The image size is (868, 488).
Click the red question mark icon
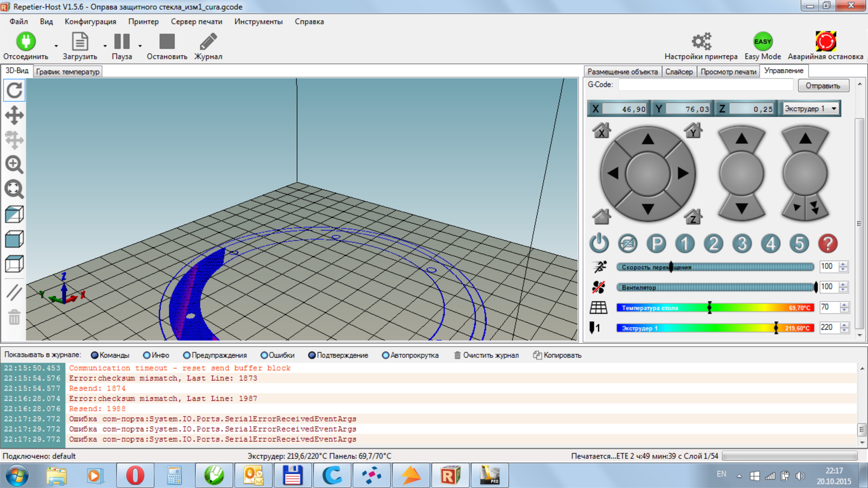(x=828, y=243)
